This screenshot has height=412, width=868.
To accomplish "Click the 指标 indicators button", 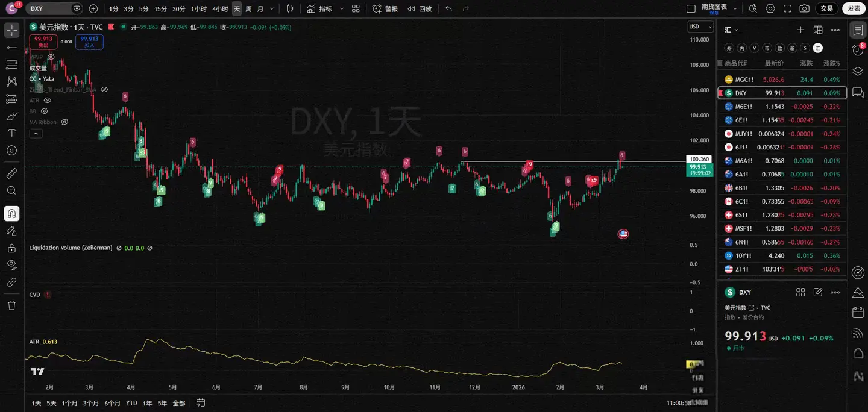I will click(x=319, y=8).
